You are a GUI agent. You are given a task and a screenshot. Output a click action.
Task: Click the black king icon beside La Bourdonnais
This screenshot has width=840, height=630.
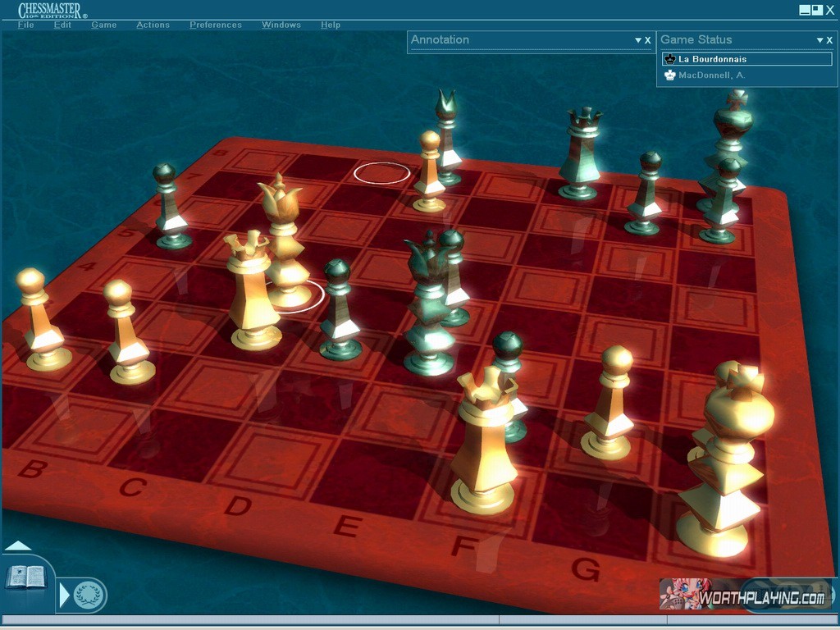(x=669, y=59)
